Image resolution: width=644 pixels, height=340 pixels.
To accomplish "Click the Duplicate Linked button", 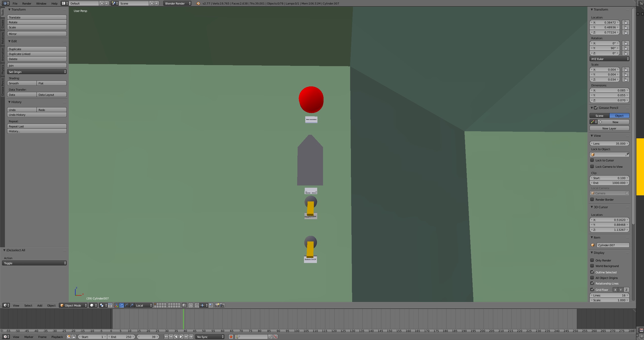I will pos(37,54).
